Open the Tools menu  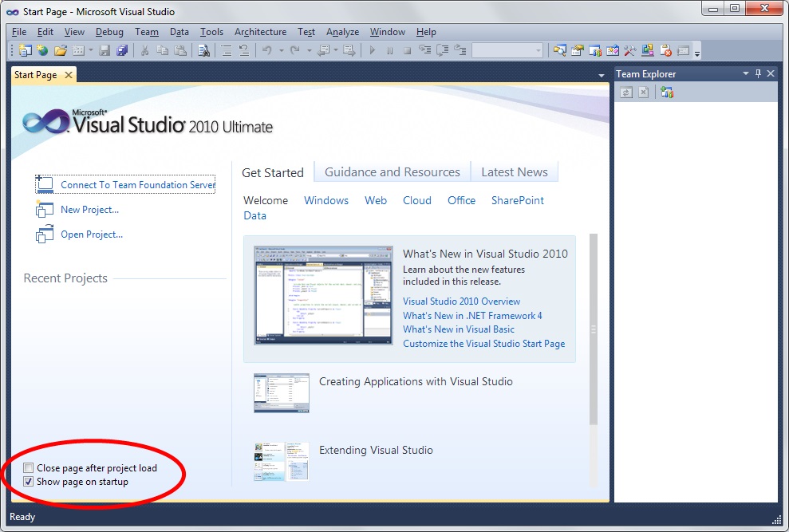coord(211,32)
